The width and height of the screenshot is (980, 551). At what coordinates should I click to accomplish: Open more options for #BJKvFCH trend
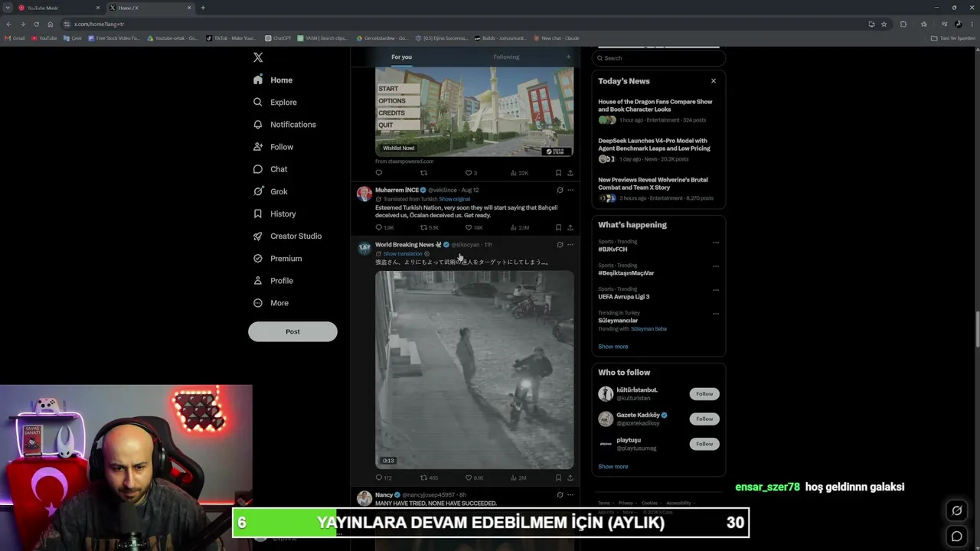716,243
